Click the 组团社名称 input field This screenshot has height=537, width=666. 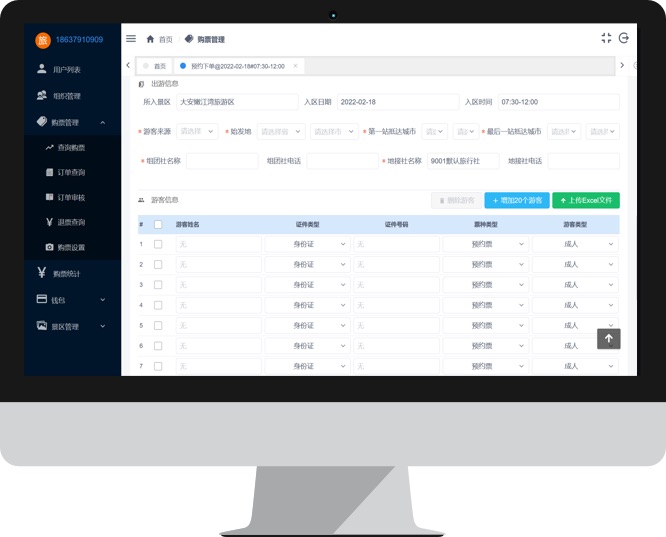[x=221, y=161]
